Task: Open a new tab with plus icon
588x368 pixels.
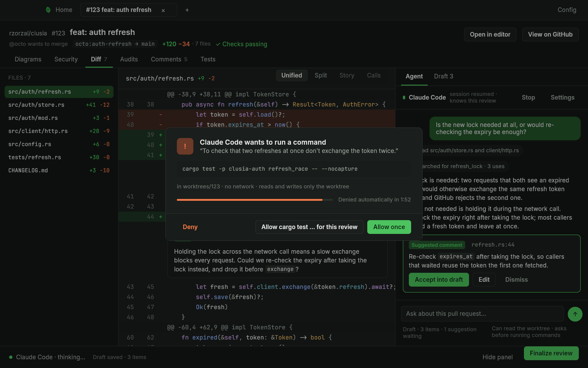Action: tap(187, 10)
